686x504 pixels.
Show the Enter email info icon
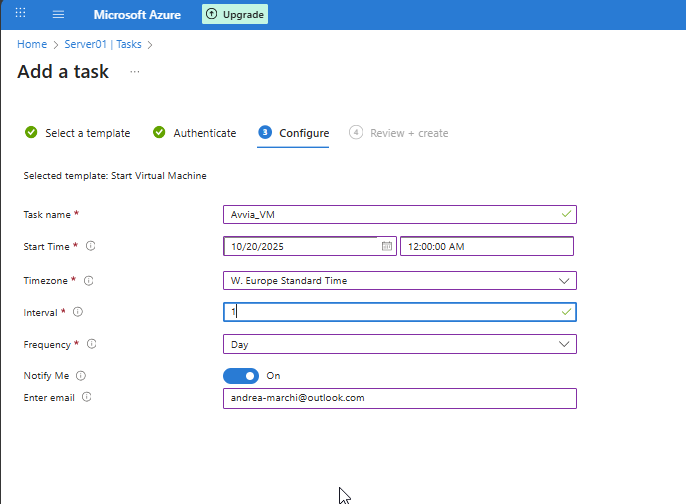87,397
